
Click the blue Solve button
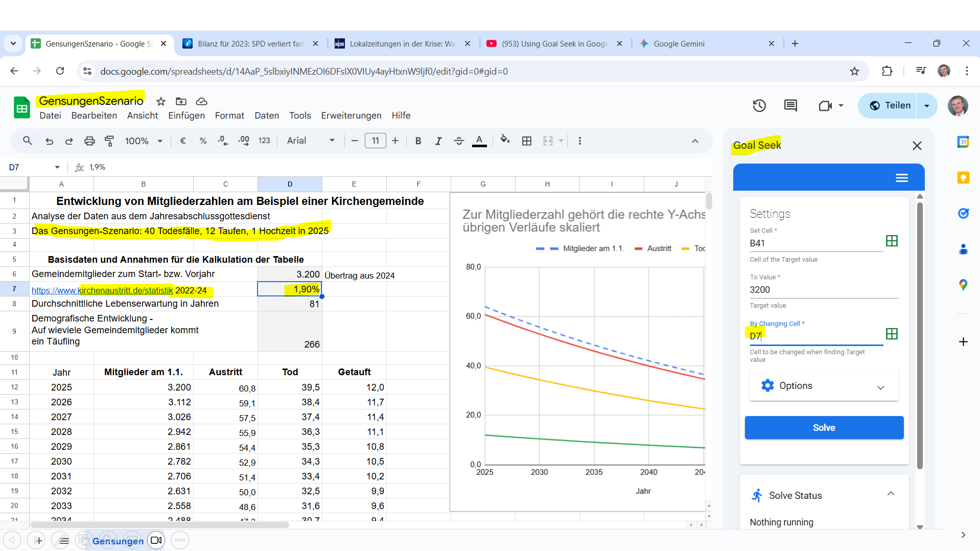(824, 428)
